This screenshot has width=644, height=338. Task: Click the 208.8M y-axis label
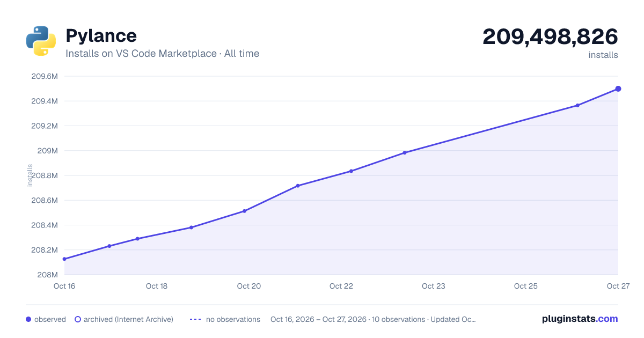point(45,175)
